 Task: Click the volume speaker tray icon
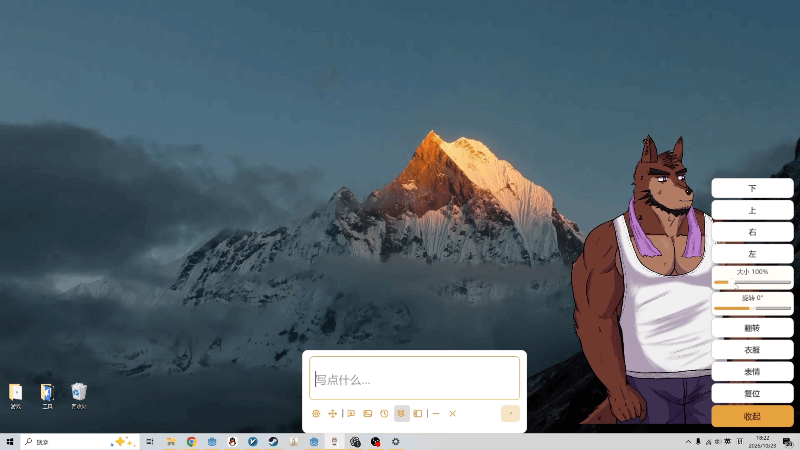tap(718, 442)
